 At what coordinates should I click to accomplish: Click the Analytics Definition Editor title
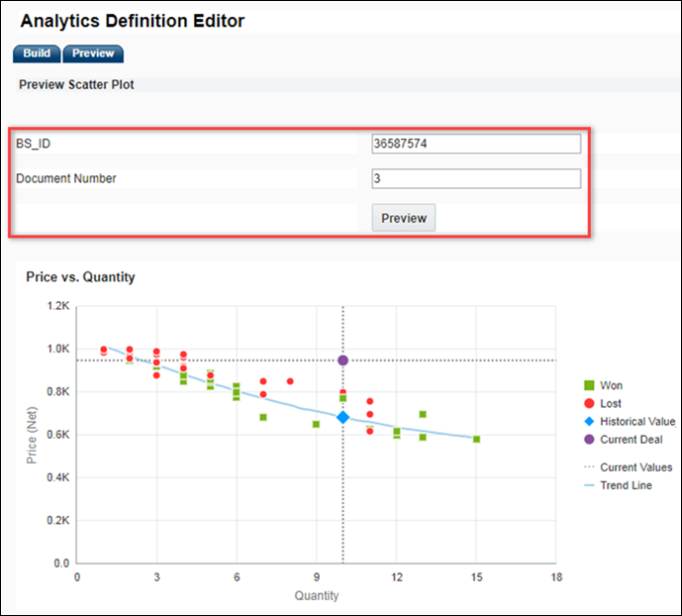(x=133, y=21)
